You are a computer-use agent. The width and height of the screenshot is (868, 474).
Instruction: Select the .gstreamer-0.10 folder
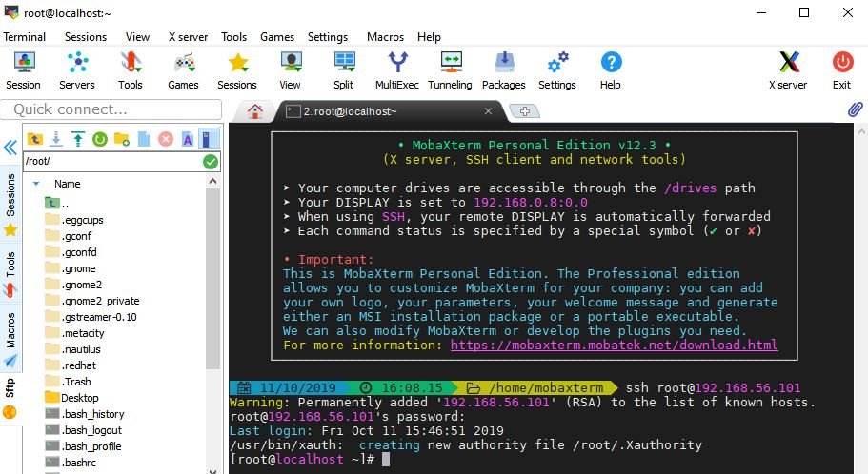point(91,317)
